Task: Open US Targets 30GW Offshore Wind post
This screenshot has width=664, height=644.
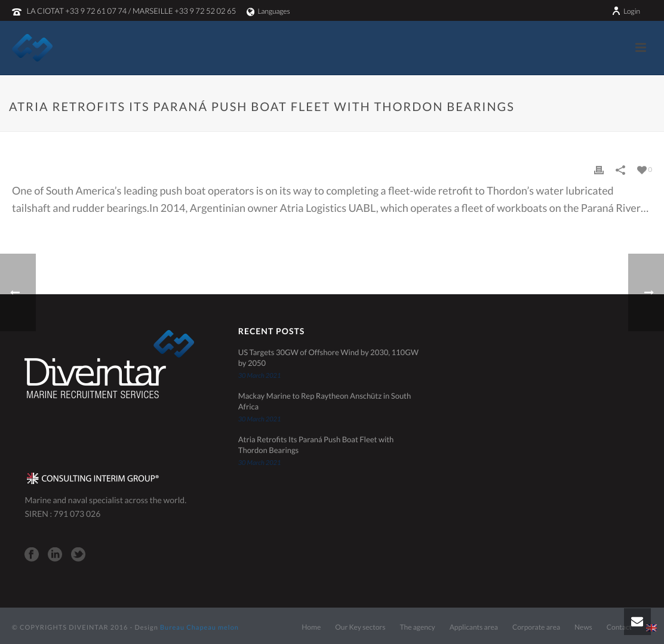Action: [x=328, y=358]
